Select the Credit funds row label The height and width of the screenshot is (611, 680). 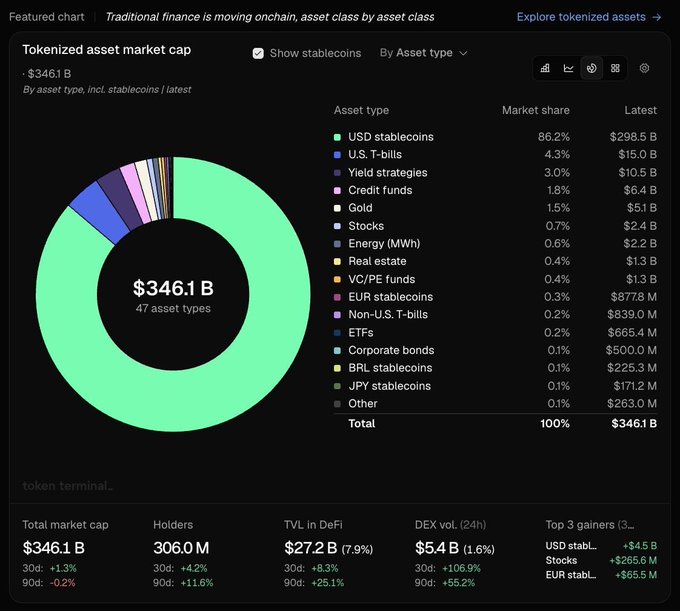coord(380,190)
